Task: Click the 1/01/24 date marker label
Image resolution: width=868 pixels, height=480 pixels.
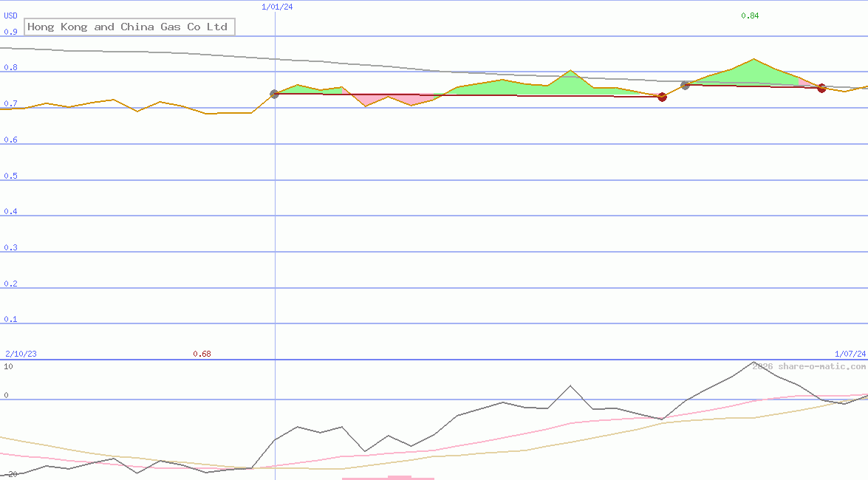Action: (x=277, y=7)
